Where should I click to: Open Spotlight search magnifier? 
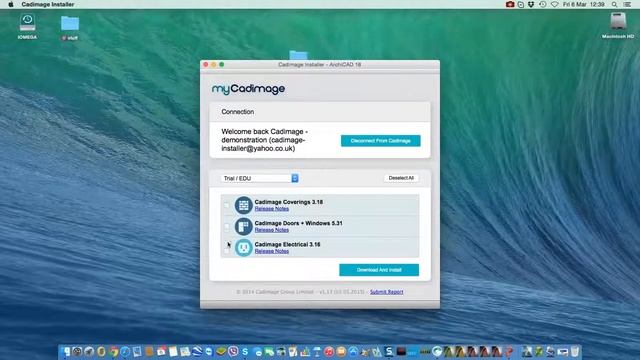614,4
